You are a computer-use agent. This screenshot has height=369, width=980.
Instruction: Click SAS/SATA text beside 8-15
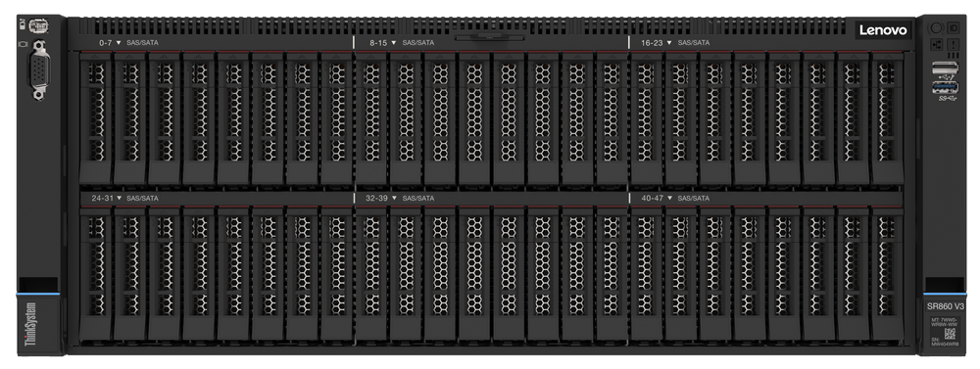418,43
